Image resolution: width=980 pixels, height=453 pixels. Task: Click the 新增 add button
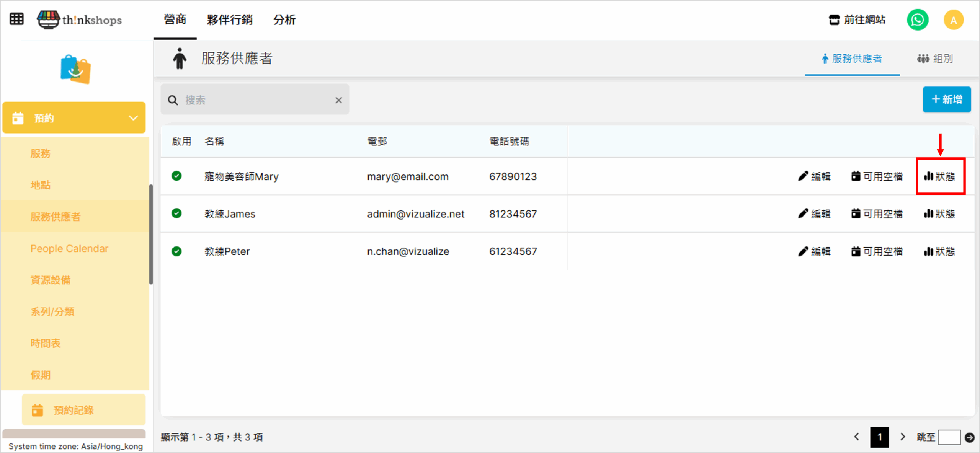(x=946, y=99)
